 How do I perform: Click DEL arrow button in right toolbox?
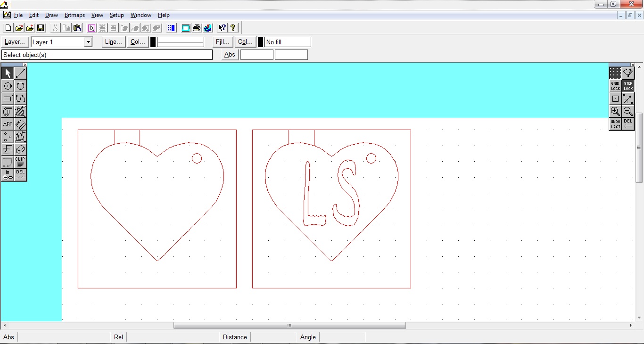pos(628,124)
